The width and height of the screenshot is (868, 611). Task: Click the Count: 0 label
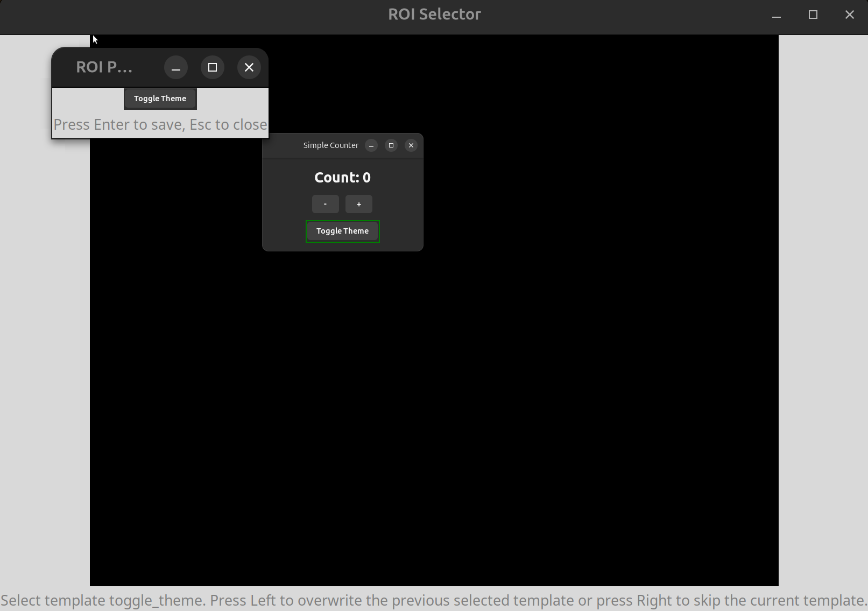pos(342,177)
